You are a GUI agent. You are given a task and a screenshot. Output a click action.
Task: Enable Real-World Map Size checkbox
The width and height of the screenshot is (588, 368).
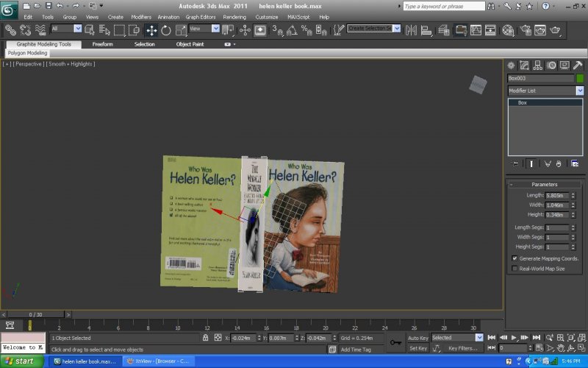tap(514, 269)
